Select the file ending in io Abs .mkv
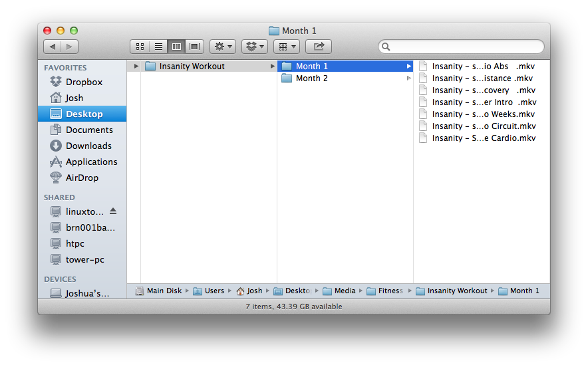 pos(482,66)
